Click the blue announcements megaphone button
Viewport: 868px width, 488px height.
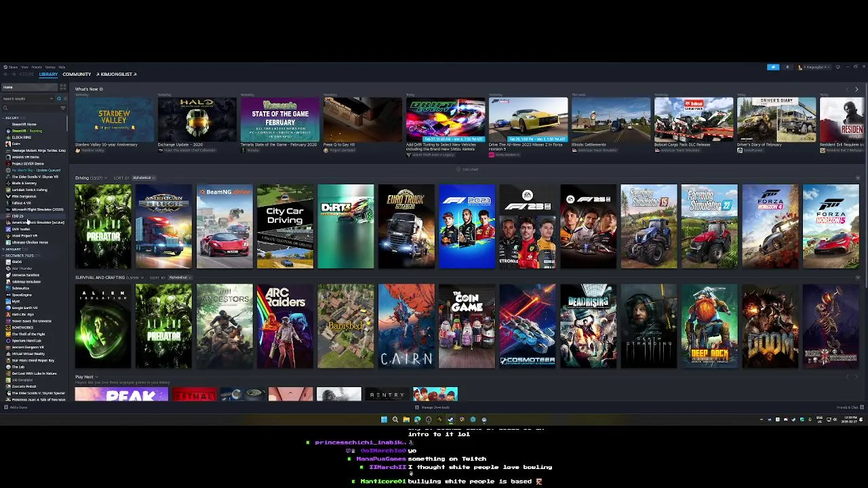point(773,67)
